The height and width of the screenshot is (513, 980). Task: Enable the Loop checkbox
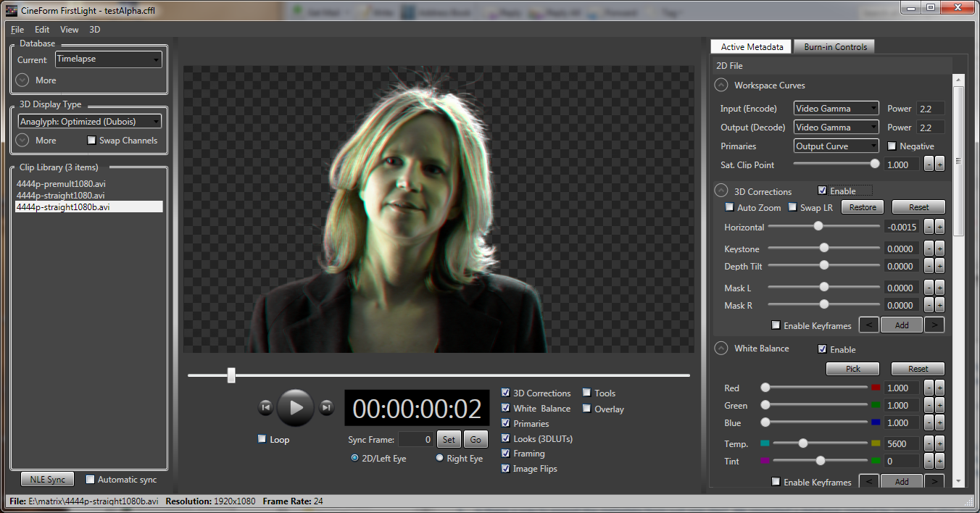point(262,439)
